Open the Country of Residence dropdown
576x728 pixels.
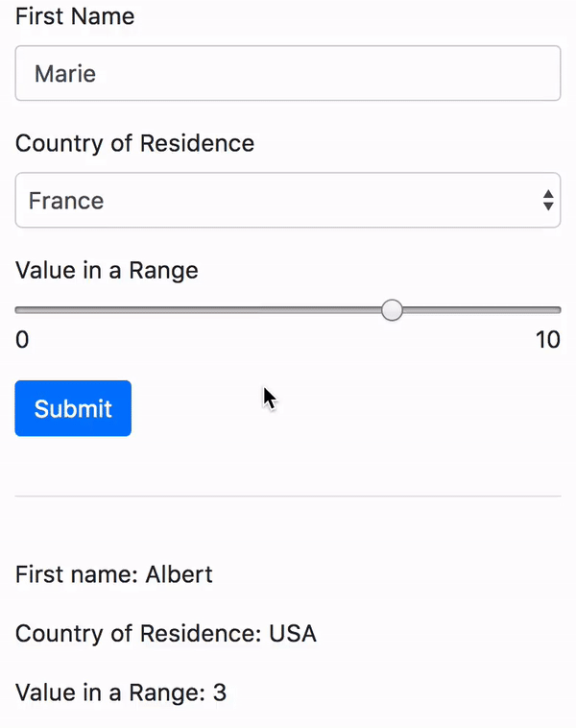tap(288, 200)
